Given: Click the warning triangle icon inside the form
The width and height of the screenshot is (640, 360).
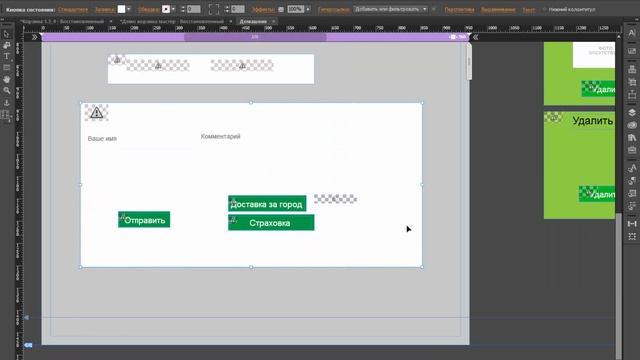Looking at the screenshot, I should pyautogui.click(x=97, y=113).
